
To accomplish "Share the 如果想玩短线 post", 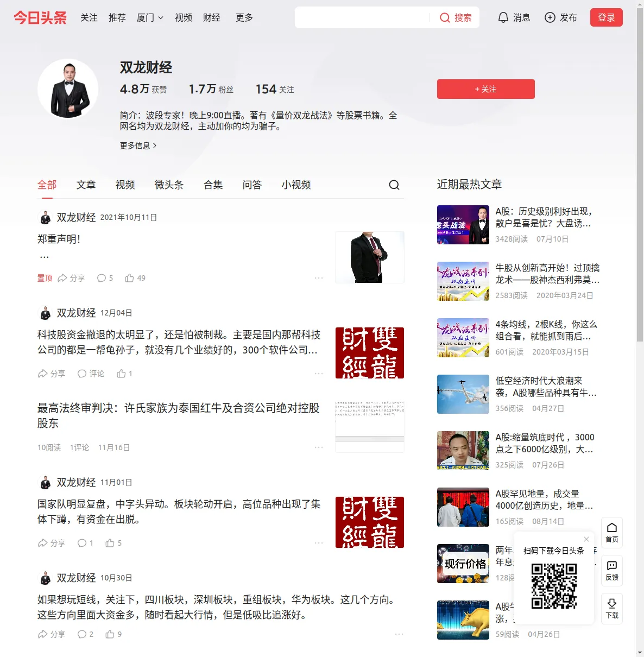I will [52, 634].
